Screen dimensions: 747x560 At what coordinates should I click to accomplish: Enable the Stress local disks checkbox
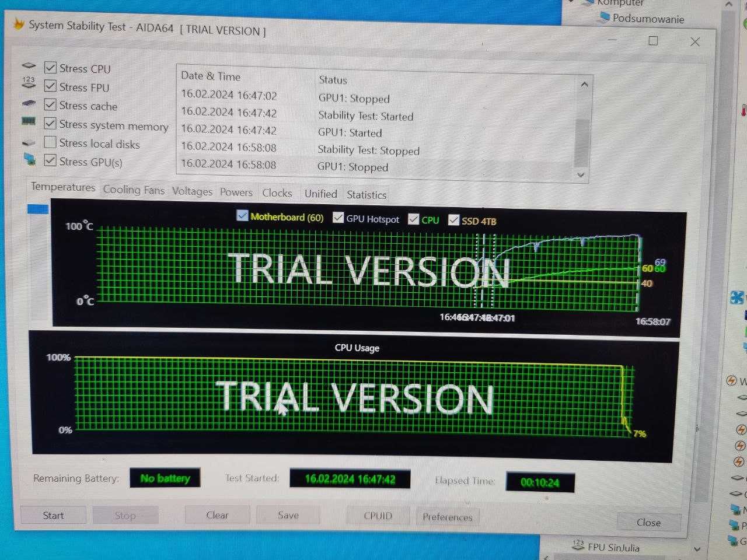coord(50,143)
